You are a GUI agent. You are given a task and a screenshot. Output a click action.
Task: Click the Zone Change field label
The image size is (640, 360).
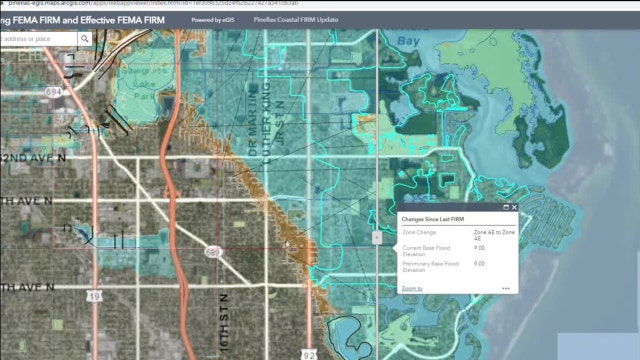(419, 232)
